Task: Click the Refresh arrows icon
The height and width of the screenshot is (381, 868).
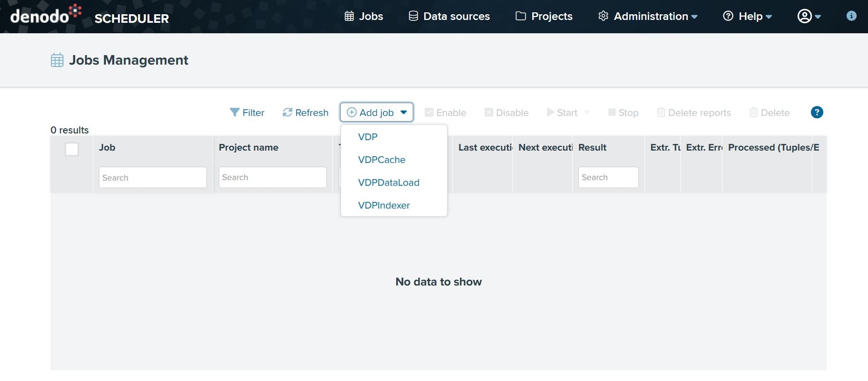Action: [287, 113]
